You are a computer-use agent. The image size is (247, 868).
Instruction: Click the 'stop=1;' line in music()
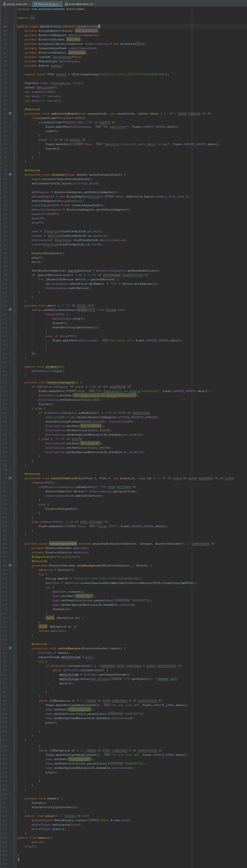click(x=31, y=846)
